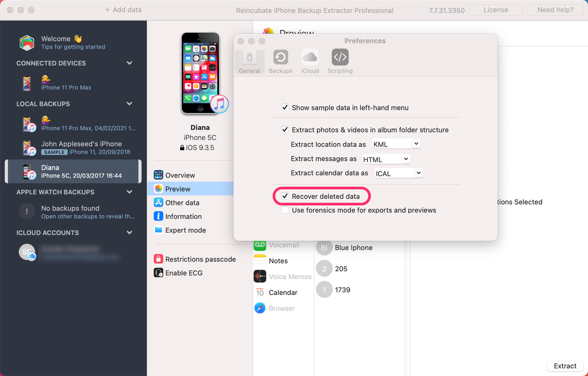Open the iCloud preferences tab

310,62
